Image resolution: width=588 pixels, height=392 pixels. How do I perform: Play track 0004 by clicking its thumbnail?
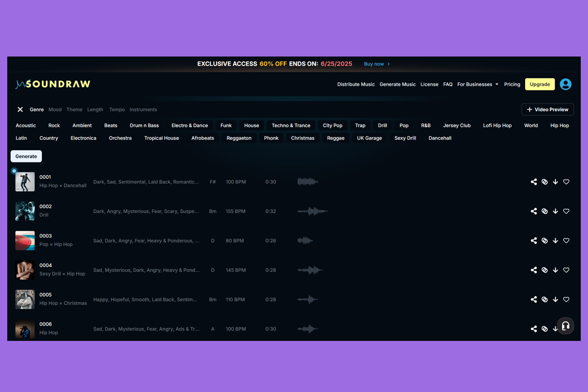25,270
